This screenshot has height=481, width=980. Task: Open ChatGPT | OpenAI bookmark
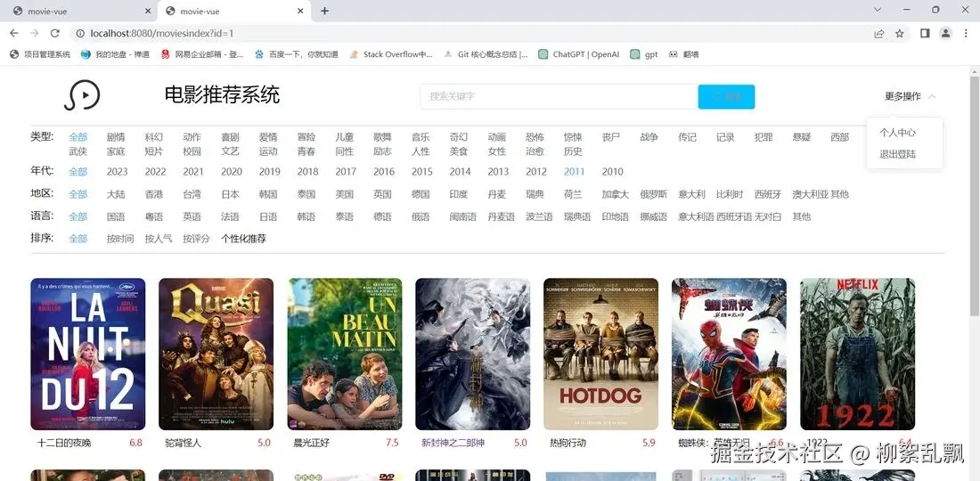579,54
